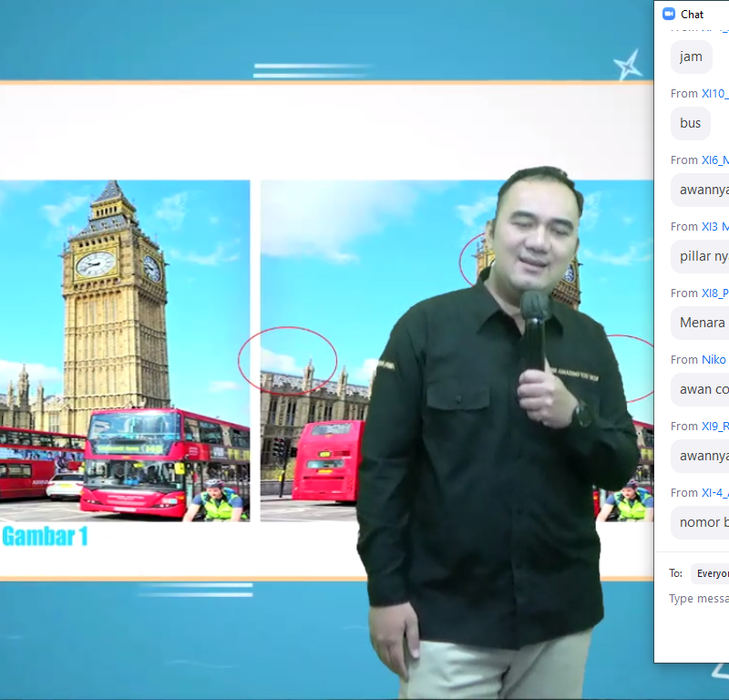Select the 'jam' chat message bubble

[x=692, y=57]
